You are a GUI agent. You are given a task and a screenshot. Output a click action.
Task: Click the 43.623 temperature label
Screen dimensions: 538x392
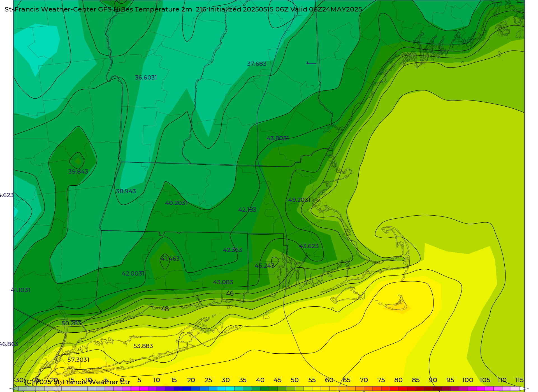309,246
